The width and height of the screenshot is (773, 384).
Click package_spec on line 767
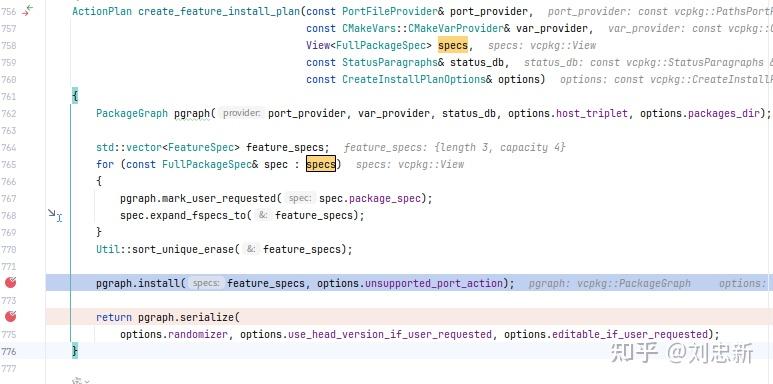[385, 198]
